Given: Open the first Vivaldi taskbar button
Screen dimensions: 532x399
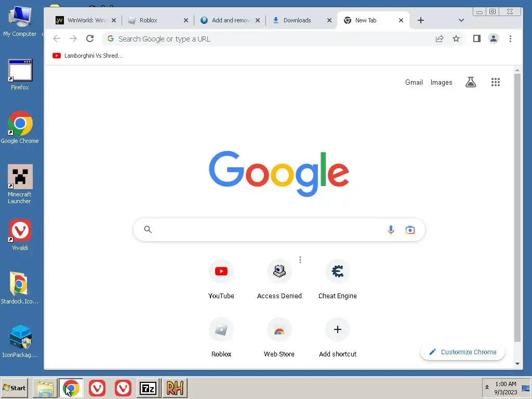Looking at the screenshot, I should pos(97,388).
